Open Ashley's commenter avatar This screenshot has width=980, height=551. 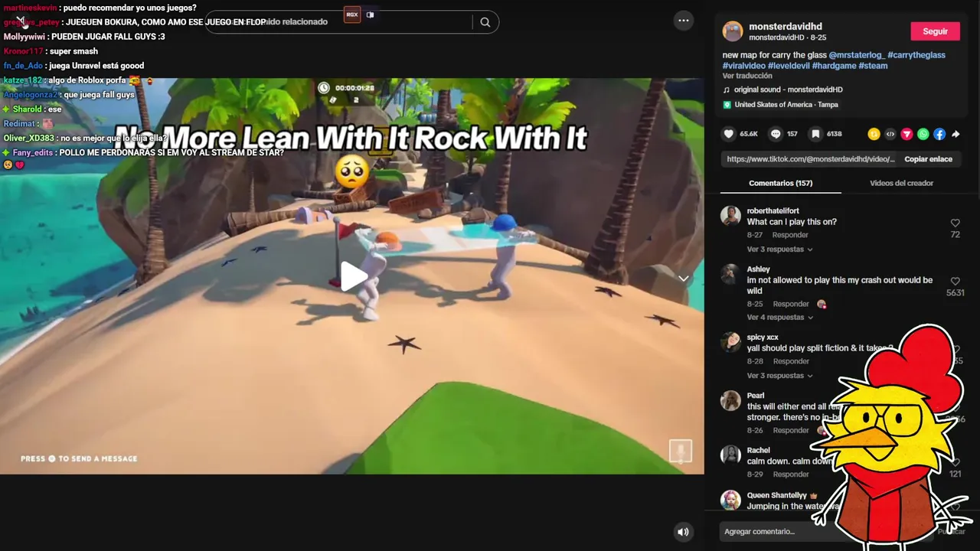click(x=730, y=274)
